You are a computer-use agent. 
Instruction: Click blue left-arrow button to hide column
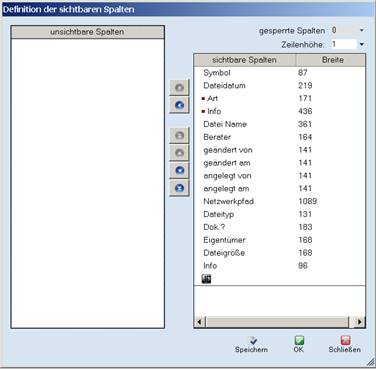tap(179, 105)
